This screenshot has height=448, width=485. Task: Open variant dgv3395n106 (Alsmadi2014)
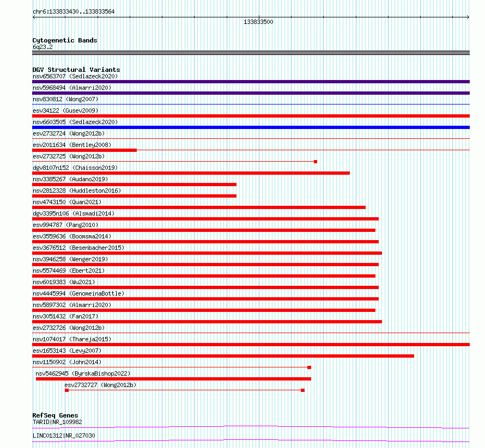(74, 213)
